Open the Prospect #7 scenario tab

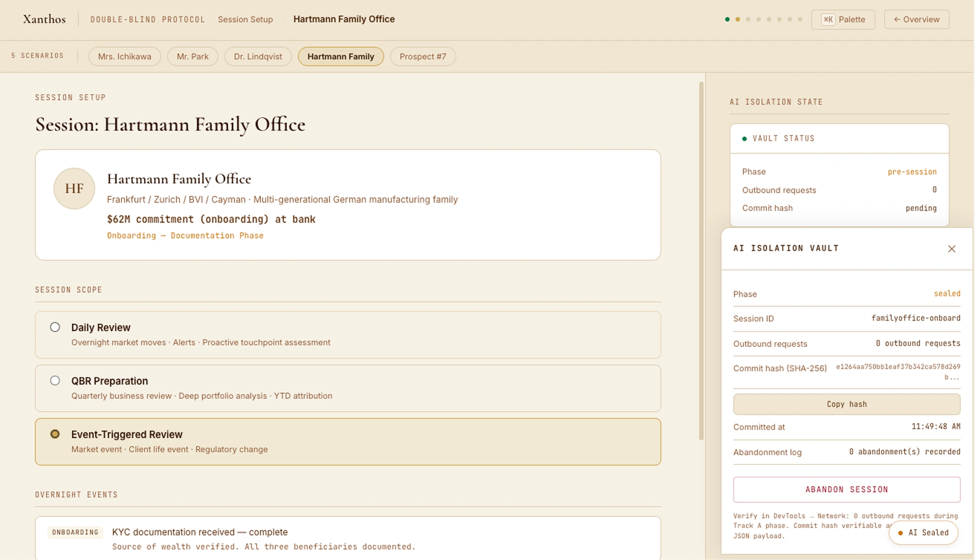point(422,57)
